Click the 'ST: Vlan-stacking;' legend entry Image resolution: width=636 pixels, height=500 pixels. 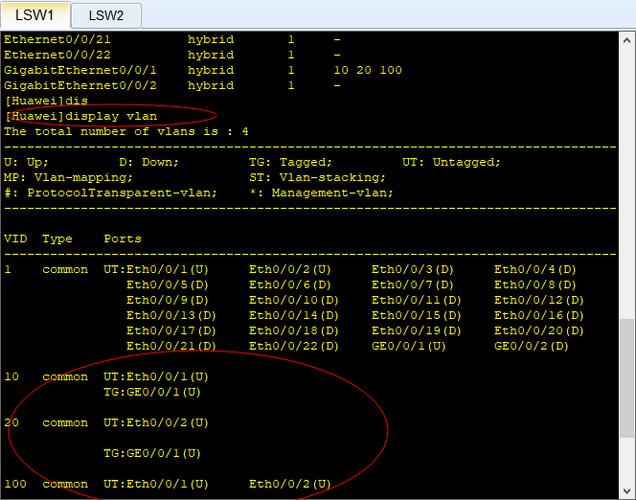tap(317, 177)
